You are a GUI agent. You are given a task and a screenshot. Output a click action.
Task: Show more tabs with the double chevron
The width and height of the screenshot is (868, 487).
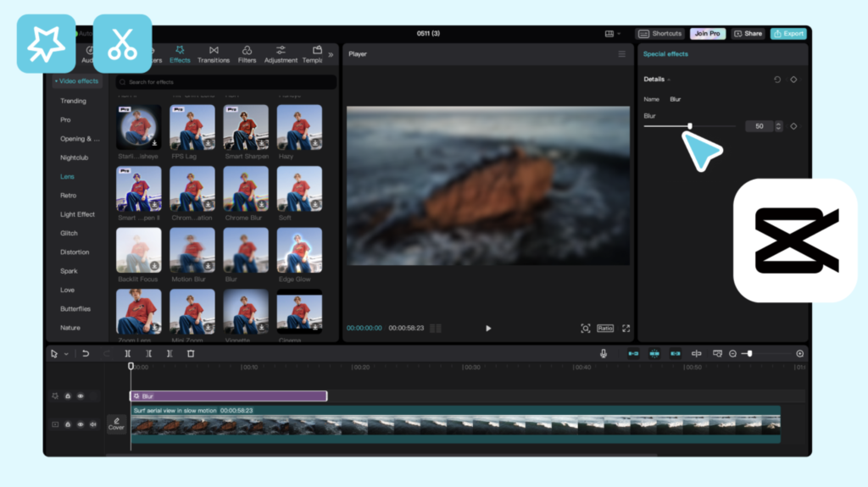(331, 54)
